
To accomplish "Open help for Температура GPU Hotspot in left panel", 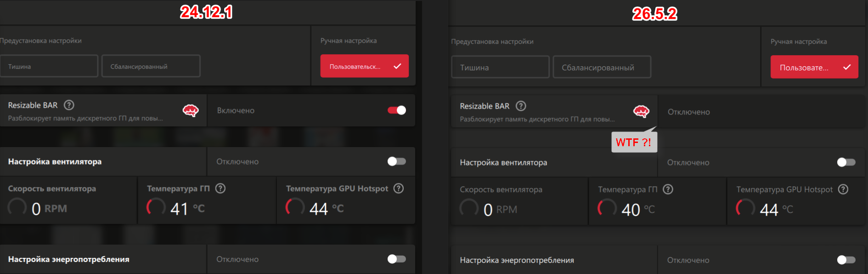I will click(399, 188).
